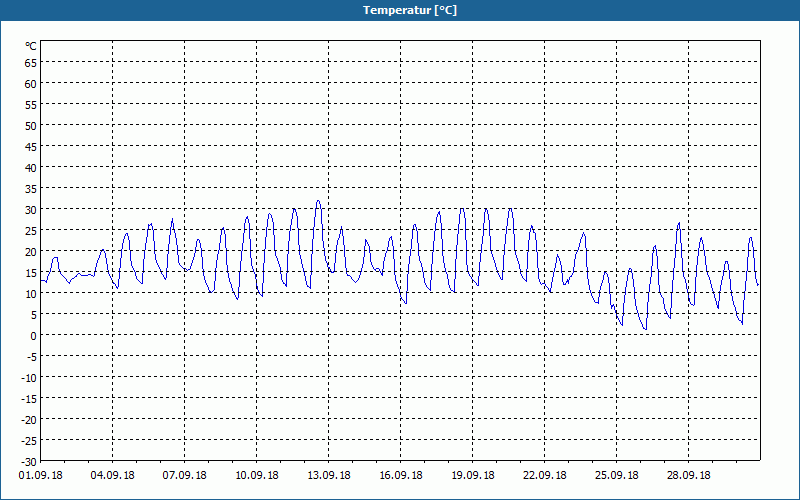Image resolution: width=800 pixels, height=500 pixels.
Task: Select the 25.09.18 date label
Action: (616, 476)
